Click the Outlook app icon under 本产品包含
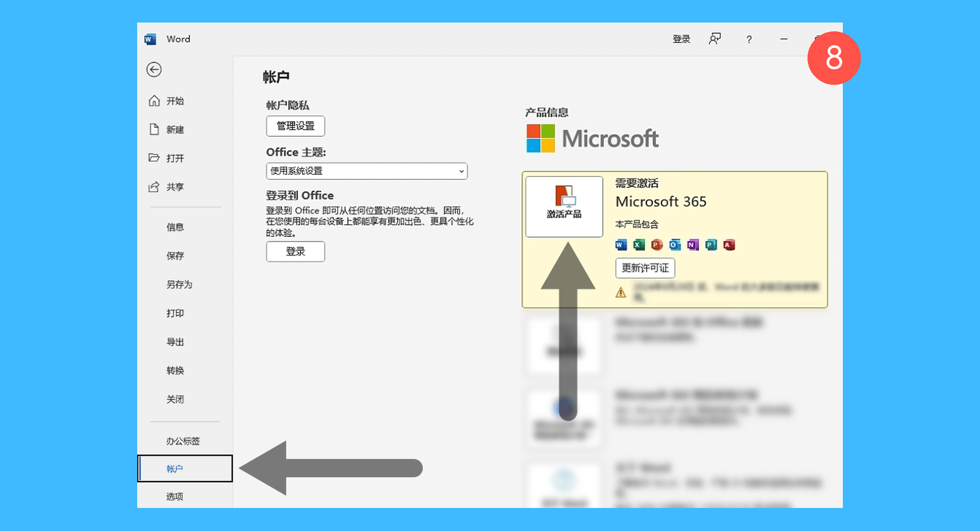980x531 pixels. 675,245
